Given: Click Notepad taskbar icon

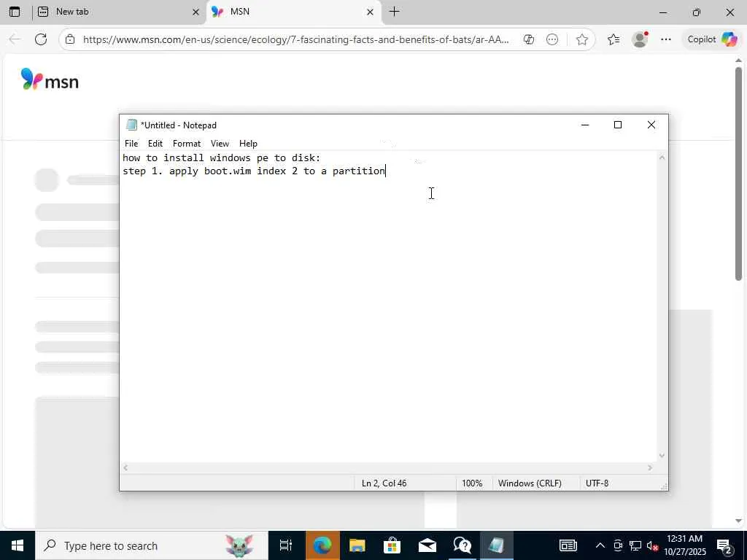Looking at the screenshot, I should coord(496,545).
